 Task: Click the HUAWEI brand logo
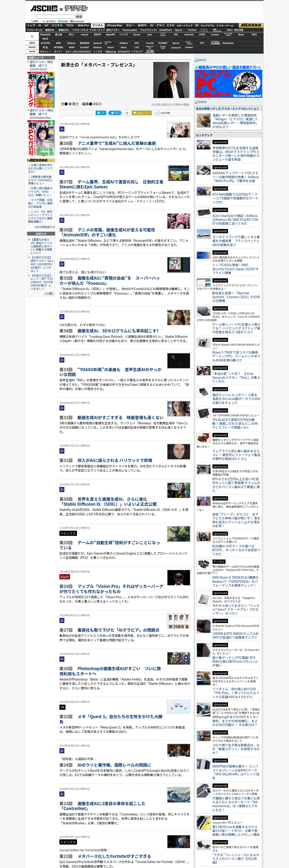coord(163,43)
